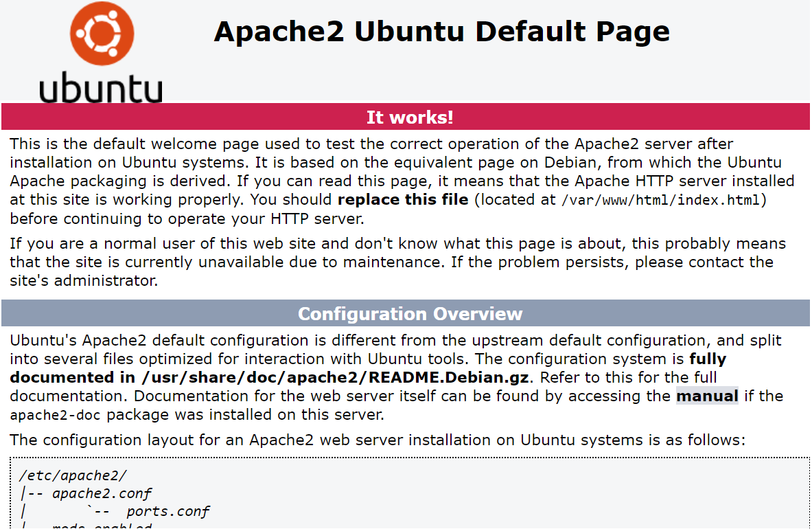Click the /var/www/html/index.html path
The width and height of the screenshot is (812, 529).
click(660, 200)
